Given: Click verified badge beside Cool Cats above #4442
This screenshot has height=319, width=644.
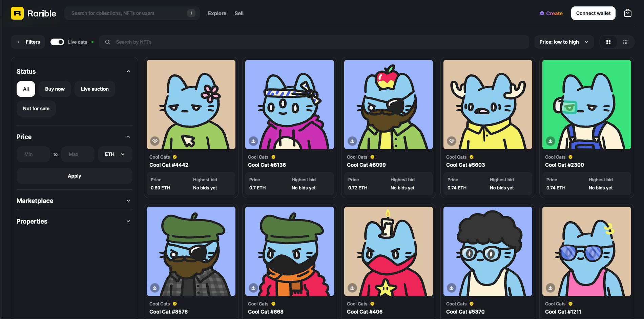Looking at the screenshot, I should pos(175,157).
